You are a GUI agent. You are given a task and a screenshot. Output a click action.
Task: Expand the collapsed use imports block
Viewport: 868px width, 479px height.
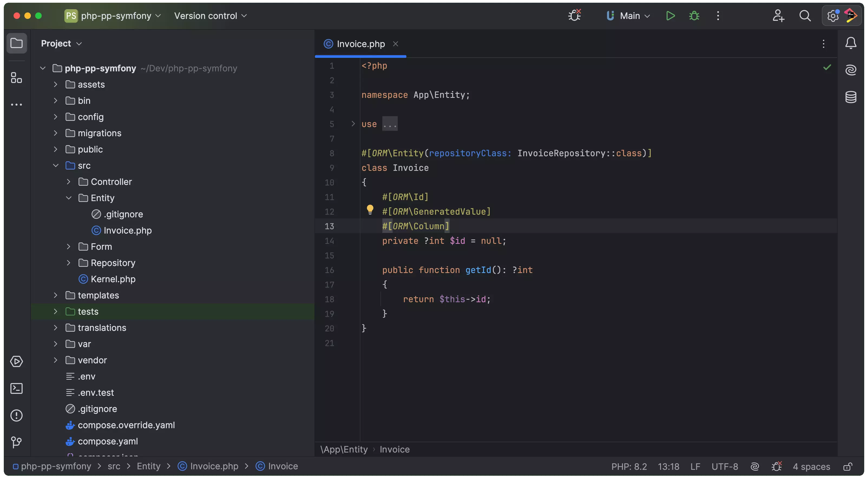(353, 124)
